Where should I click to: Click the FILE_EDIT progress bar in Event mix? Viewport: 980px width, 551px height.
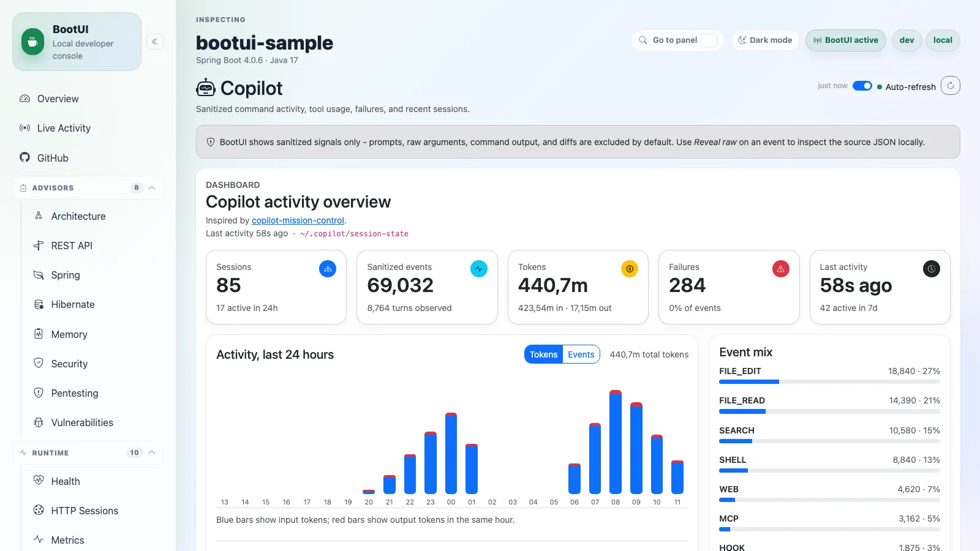(829, 382)
